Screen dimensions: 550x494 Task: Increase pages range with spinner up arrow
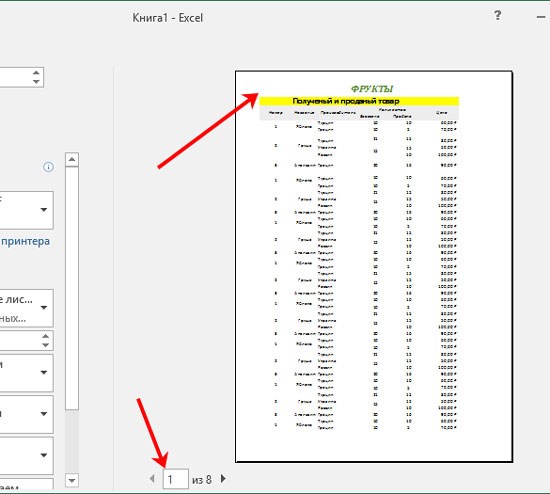46,336
